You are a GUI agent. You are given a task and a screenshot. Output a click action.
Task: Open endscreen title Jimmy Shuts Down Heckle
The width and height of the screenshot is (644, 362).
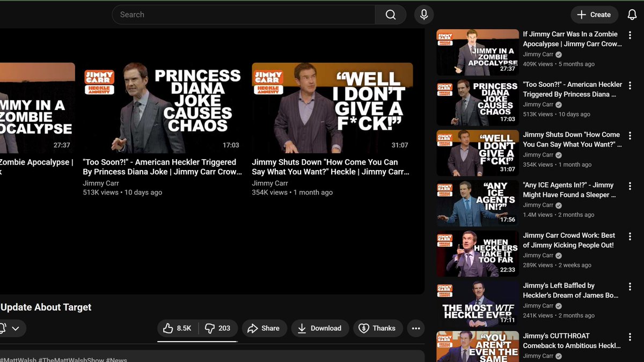[331, 167]
